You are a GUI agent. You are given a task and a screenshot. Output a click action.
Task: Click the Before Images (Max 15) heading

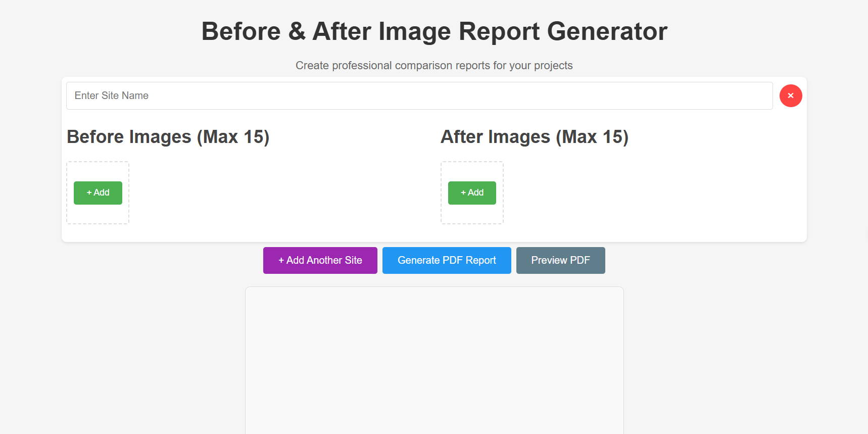coord(168,136)
